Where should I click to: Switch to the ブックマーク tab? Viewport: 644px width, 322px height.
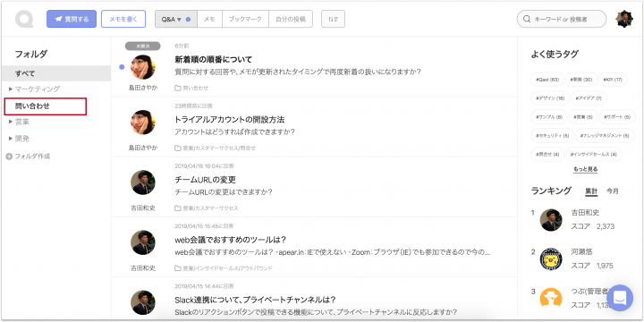coord(245,19)
